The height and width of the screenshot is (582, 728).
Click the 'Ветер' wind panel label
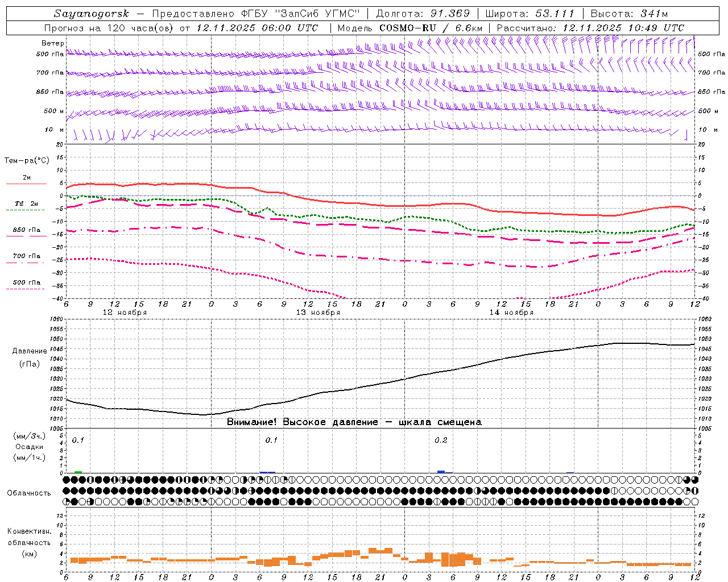(52, 43)
